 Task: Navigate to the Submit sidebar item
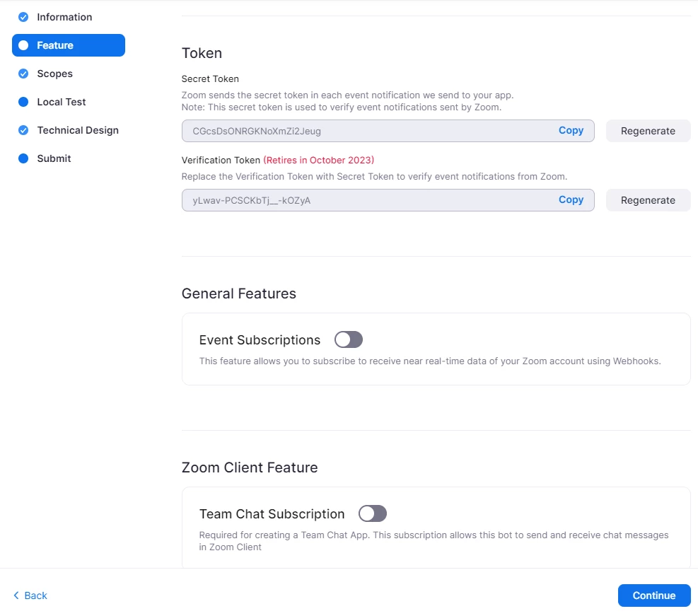(54, 158)
